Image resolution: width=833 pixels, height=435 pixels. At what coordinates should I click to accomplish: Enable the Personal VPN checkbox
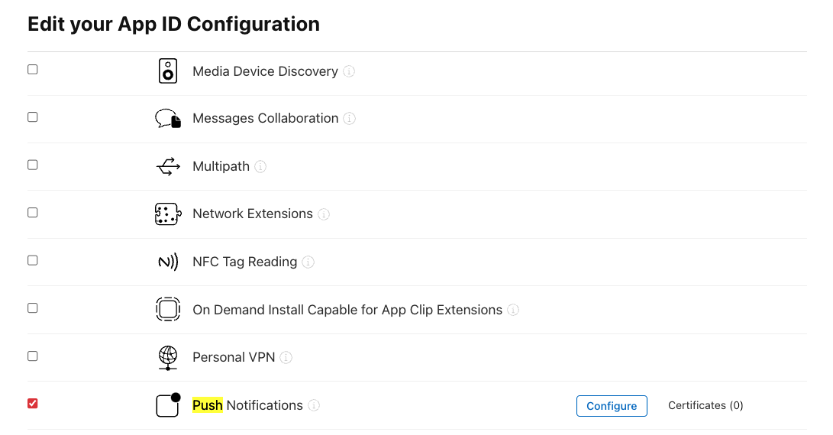33,356
